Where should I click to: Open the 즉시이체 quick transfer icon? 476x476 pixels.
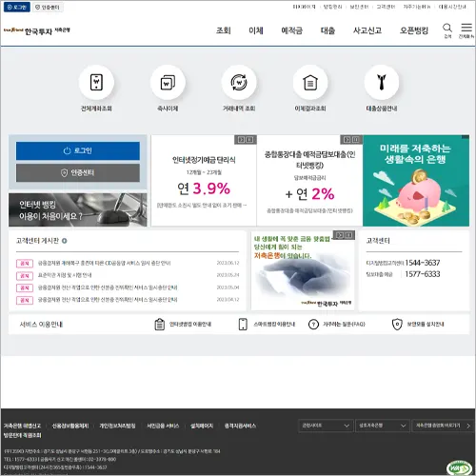click(168, 83)
